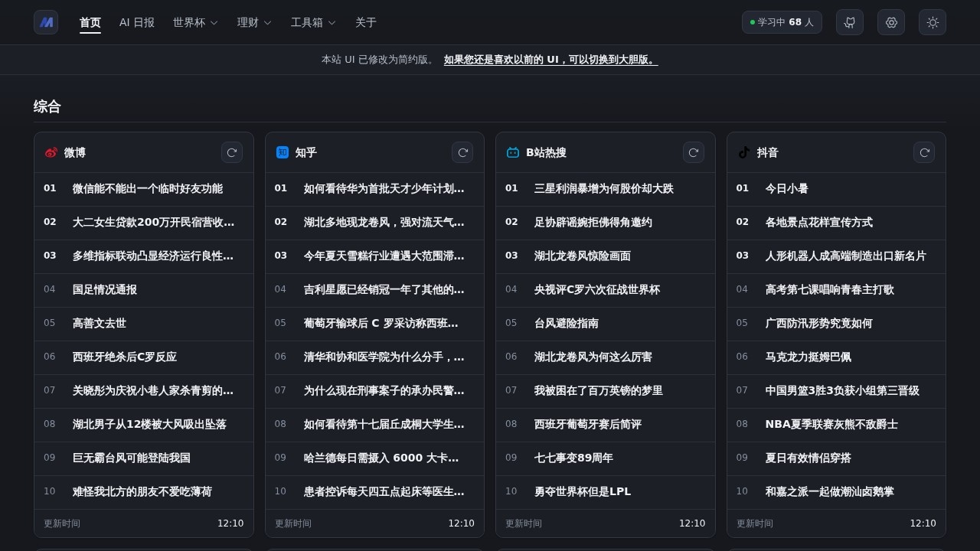Open 七七事变89周年
980x551 pixels.
[x=573, y=458]
